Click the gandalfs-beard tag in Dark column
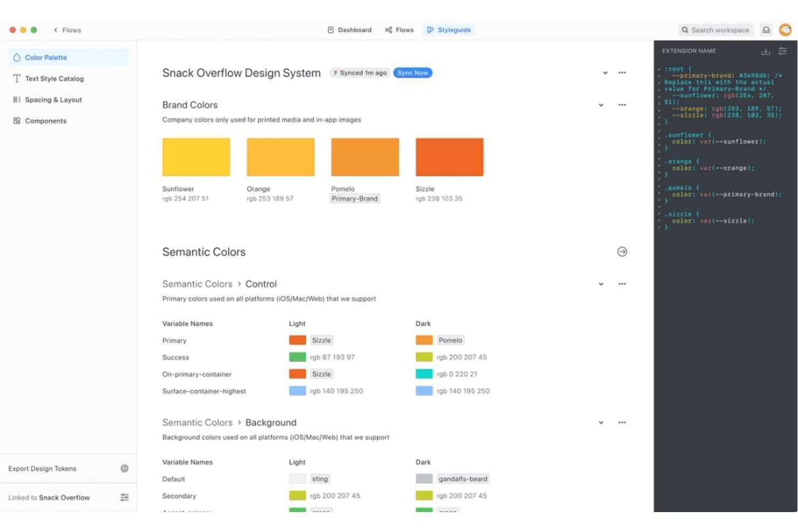Image resolution: width=798 pixels, height=532 pixels. 463,479
